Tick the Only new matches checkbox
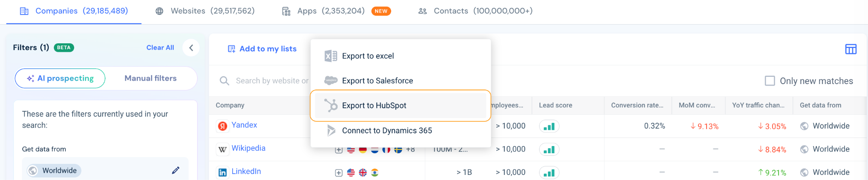Screen dimensions: 868x180 point(770,81)
